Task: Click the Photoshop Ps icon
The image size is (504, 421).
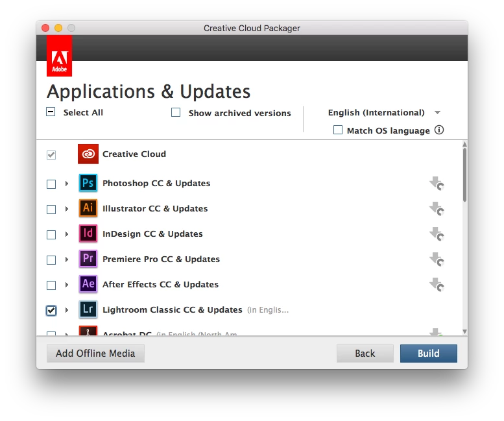Action: point(88,183)
